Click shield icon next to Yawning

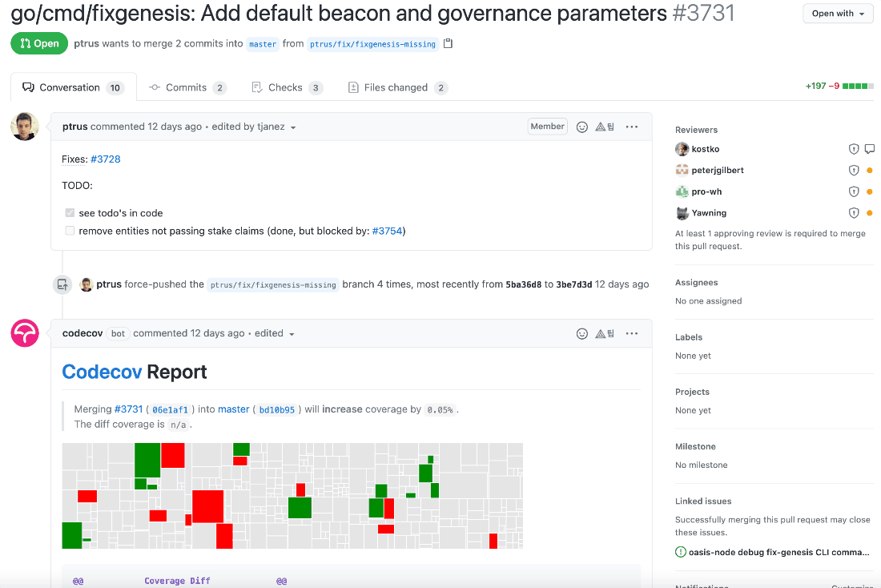854,213
